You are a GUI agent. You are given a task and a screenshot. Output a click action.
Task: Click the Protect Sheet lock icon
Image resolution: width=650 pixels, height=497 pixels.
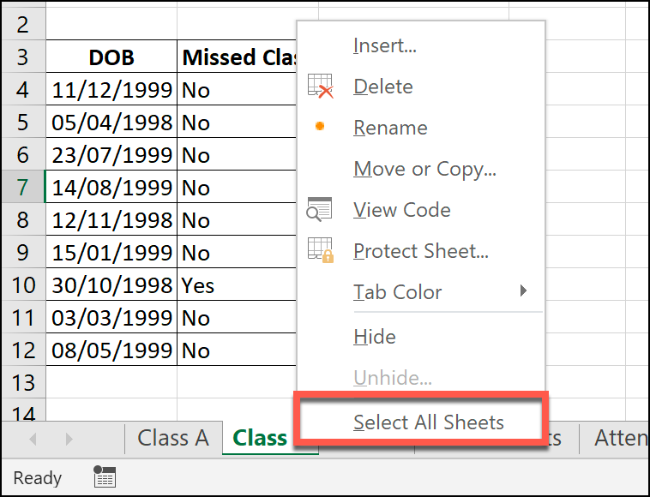pyautogui.click(x=320, y=251)
